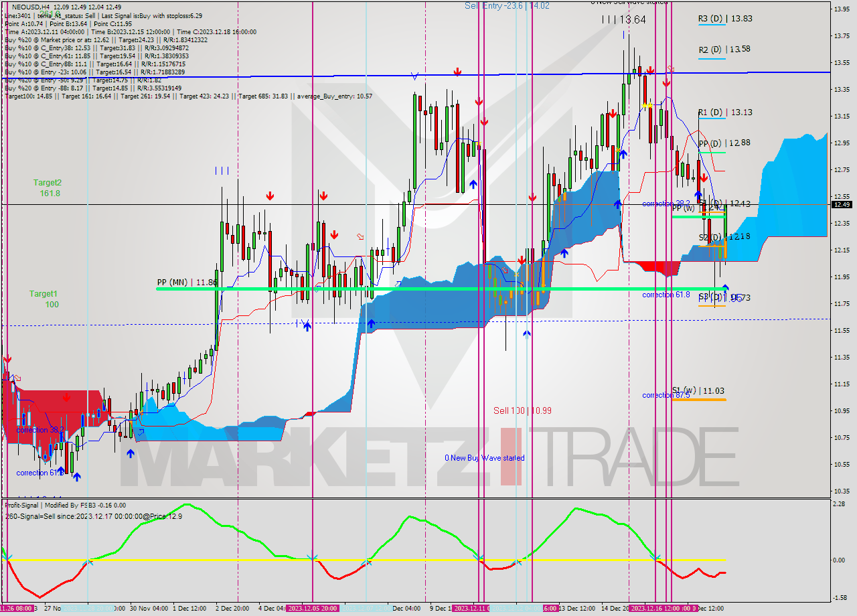Click the Sell Entry -23.6 | 14.02 label

(x=508, y=5)
